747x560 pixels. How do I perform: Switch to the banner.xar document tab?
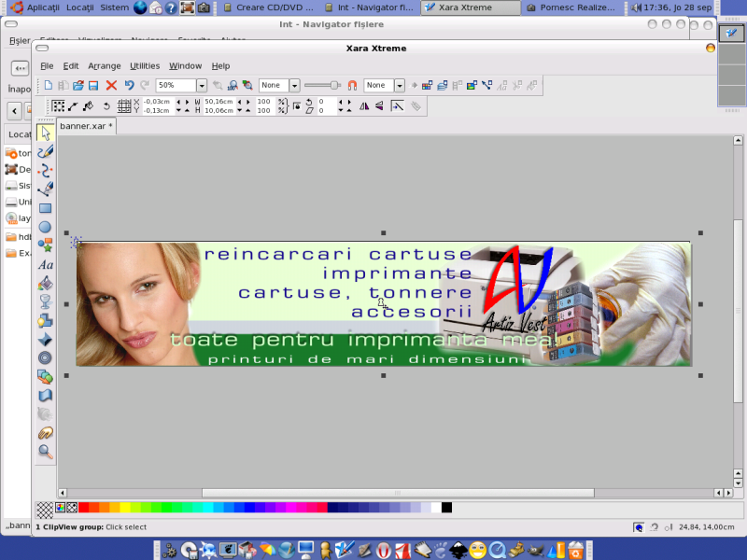[86, 126]
